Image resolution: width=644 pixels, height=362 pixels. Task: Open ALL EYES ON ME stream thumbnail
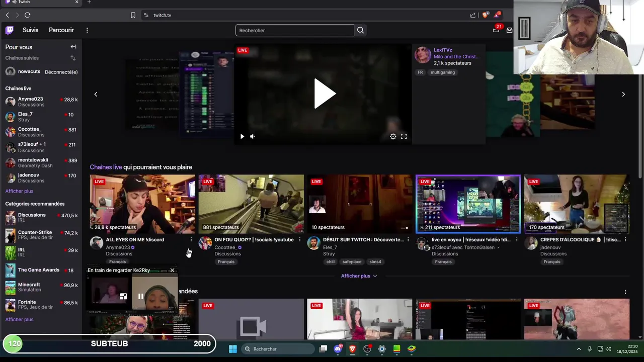[x=142, y=204]
